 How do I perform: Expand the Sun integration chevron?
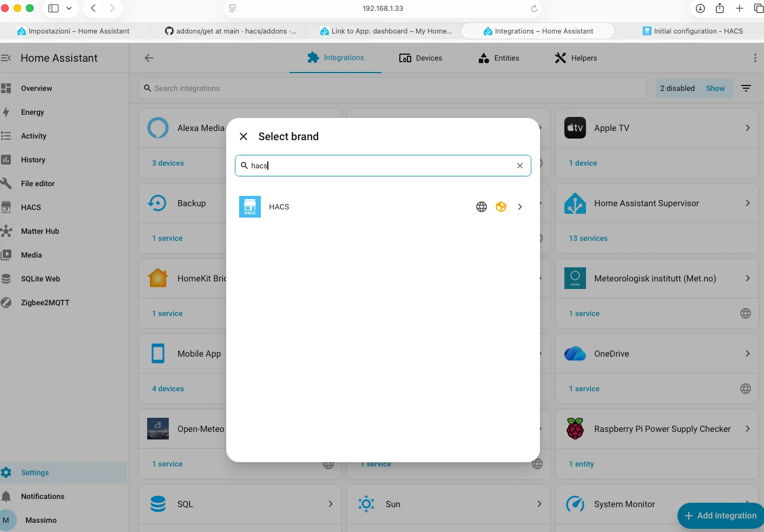pos(539,504)
